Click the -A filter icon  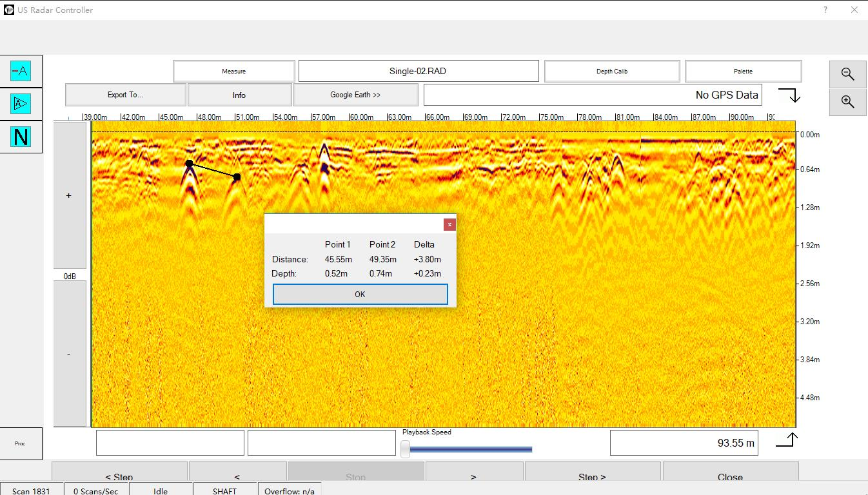coord(21,71)
